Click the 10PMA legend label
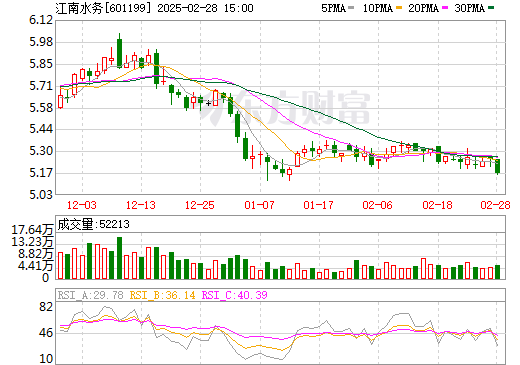This screenshot has width=520, height=365. pos(378,8)
